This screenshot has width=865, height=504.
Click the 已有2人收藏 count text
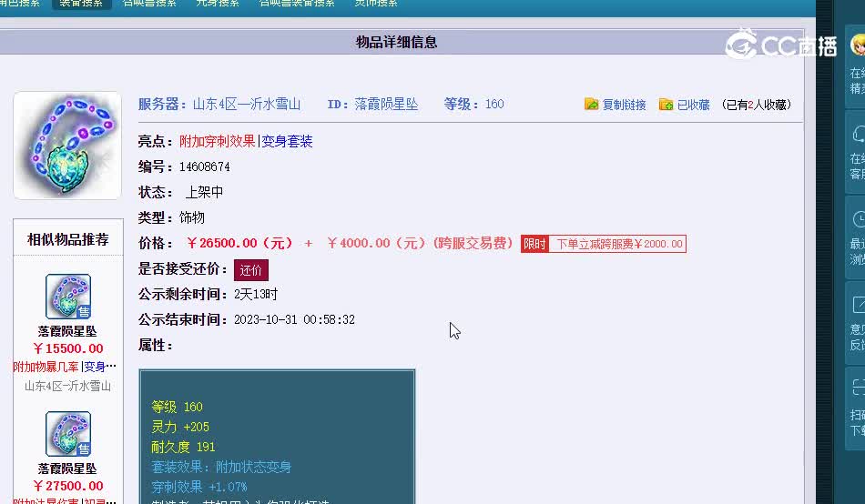pyautogui.click(x=757, y=105)
